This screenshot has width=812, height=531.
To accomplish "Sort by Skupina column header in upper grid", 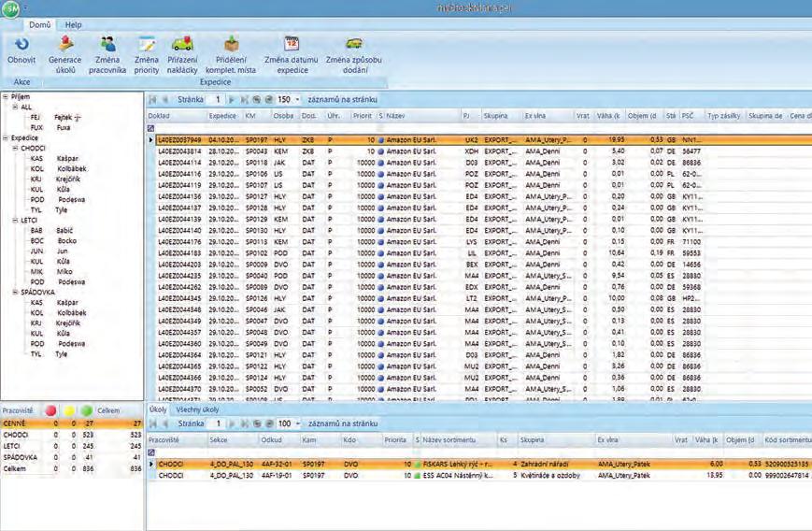I will (501, 116).
